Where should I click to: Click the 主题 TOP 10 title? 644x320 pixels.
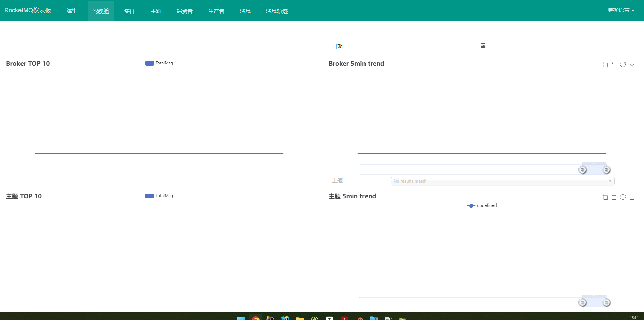coord(24,196)
